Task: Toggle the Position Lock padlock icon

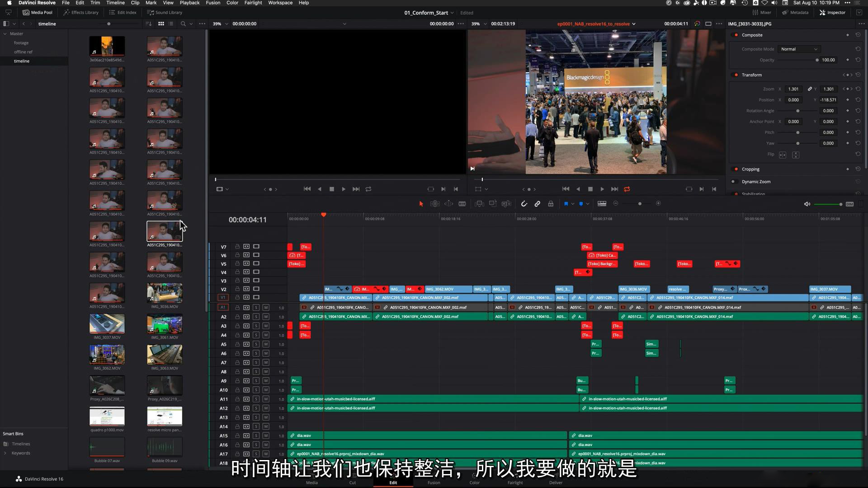Action: tap(551, 204)
